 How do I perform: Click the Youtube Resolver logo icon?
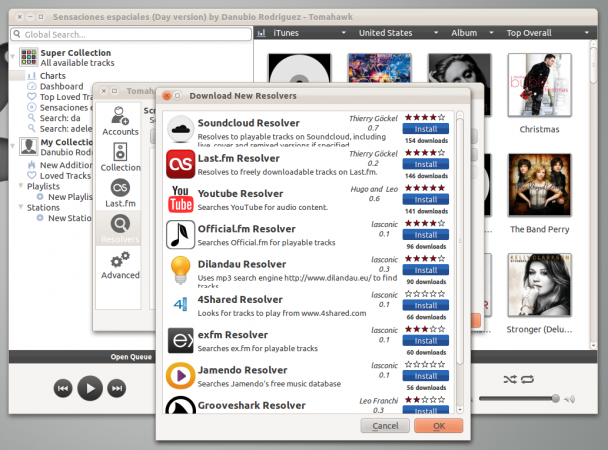(x=180, y=199)
